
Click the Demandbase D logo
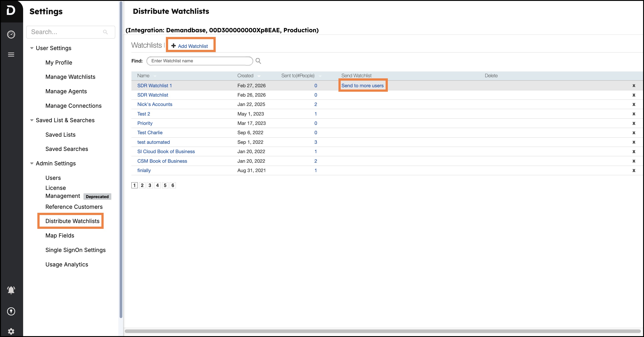pyautogui.click(x=11, y=10)
